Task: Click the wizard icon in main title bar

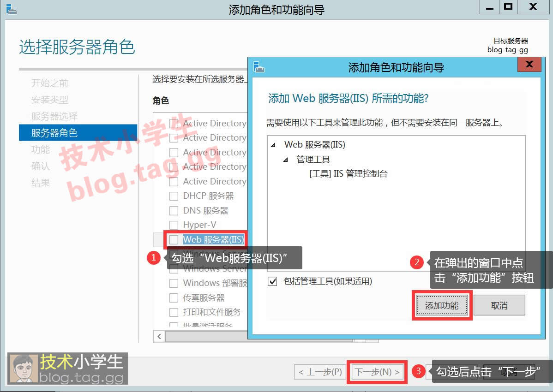Action: click(x=11, y=9)
